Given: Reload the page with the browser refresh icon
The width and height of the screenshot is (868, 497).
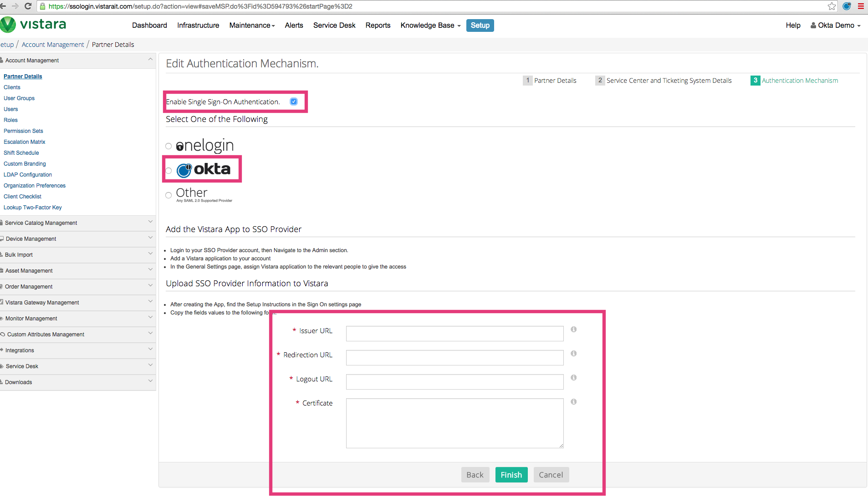Looking at the screenshot, I should click(28, 6).
